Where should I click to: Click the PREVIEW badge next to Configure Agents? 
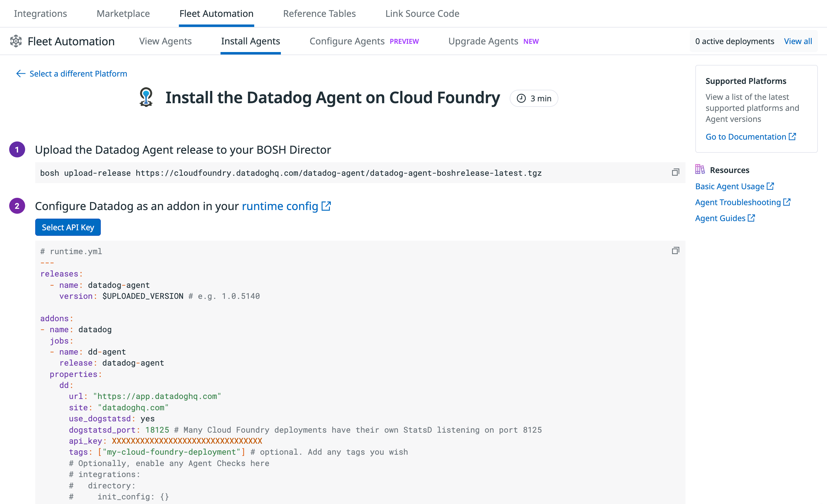click(x=404, y=41)
